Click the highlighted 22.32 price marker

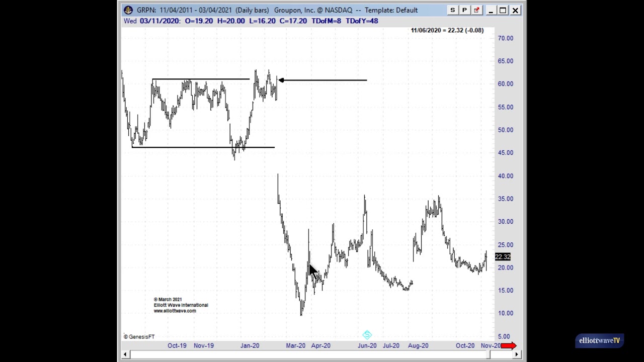[x=503, y=257]
